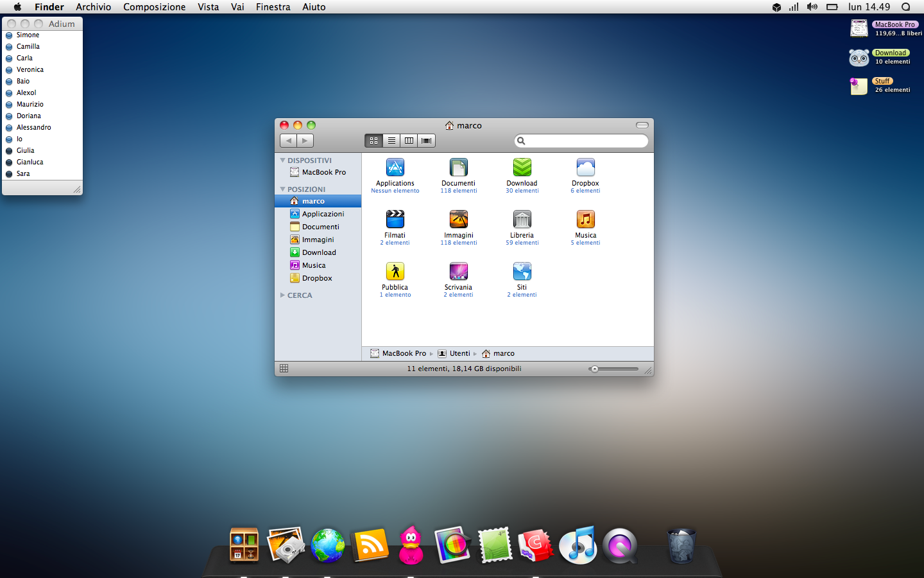
Task: Go forward in Finder history
Action: pyautogui.click(x=305, y=141)
